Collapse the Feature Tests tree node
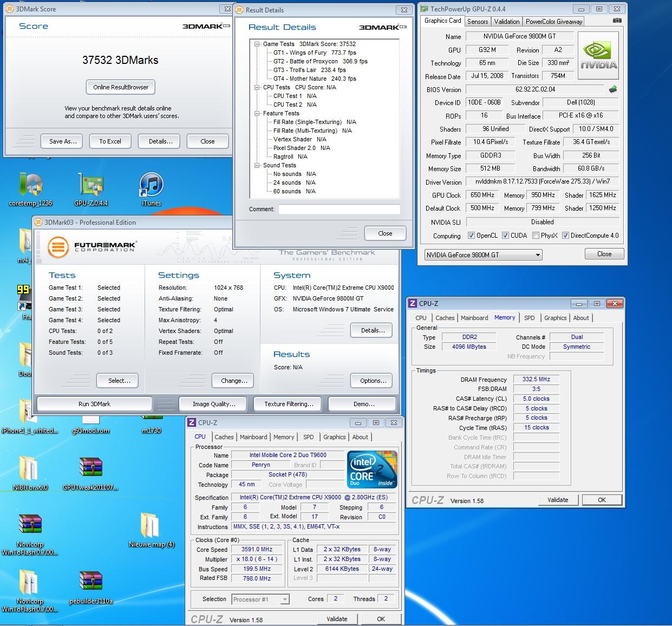Screen dimensions: 672x626 tap(257, 113)
